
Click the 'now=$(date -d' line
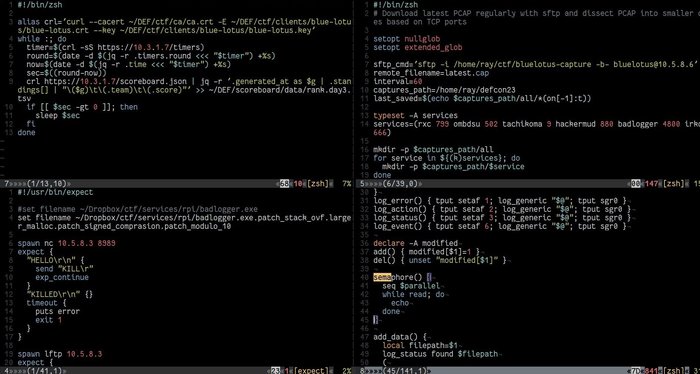click(129, 64)
